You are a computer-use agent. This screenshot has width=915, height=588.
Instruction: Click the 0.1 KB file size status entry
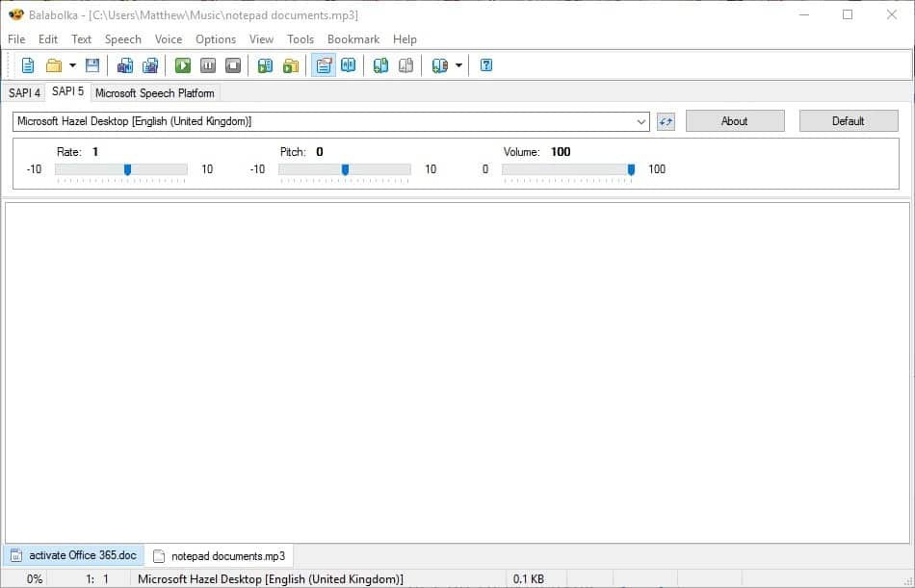[x=529, y=579]
